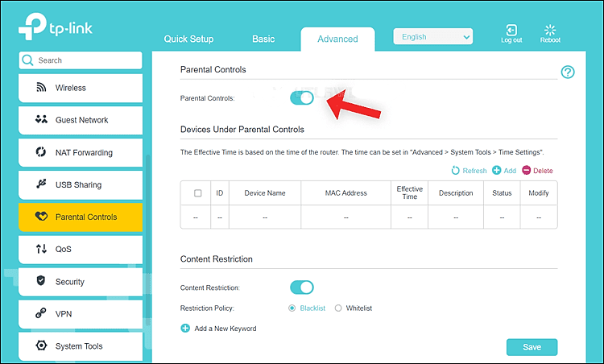604x364 pixels.
Task: Click the Save button
Action: (532, 347)
